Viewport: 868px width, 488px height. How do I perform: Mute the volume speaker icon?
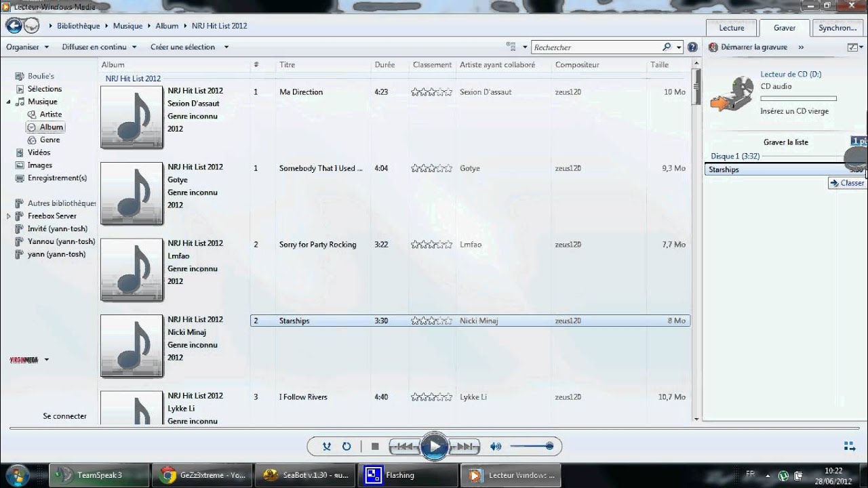coord(496,446)
